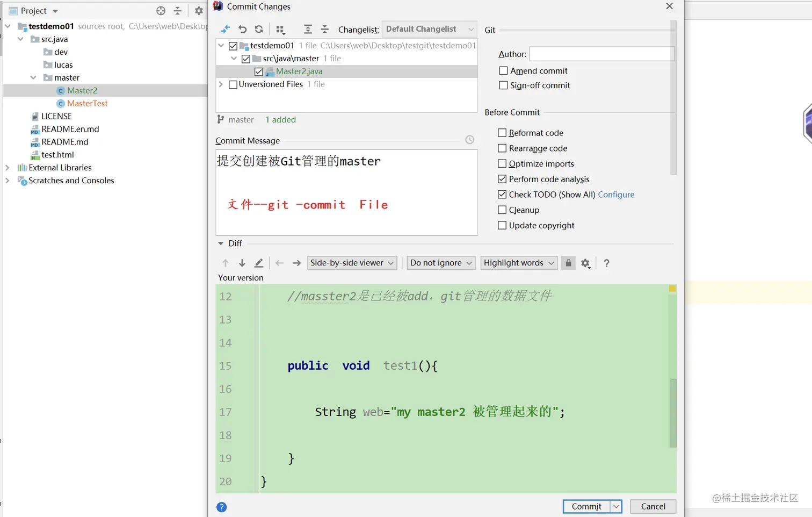
Task: Enable the Optimize imports checkbox
Action: [x=502, y=163]
